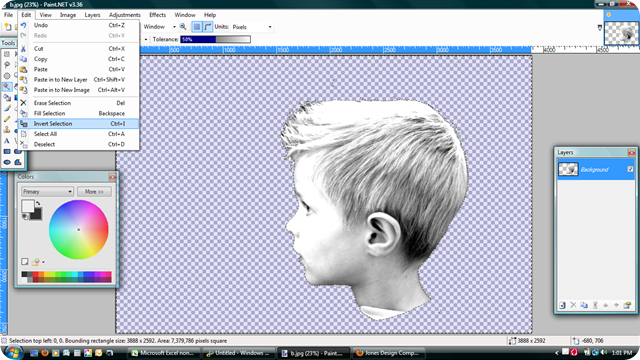Select the Pencil tool
Viewport: 640px width, 360px height.
[7, 119]
